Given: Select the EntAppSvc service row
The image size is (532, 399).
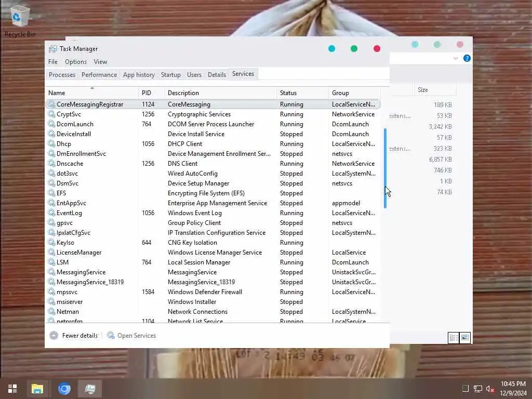Looking at the screenshot, I should [x=212, y=203].
